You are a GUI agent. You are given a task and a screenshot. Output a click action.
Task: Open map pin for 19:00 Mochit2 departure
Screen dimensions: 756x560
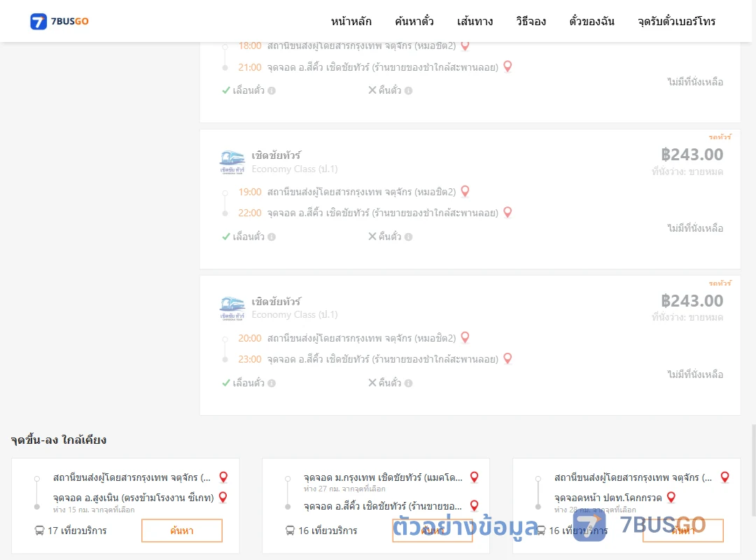tap(465, 192)
